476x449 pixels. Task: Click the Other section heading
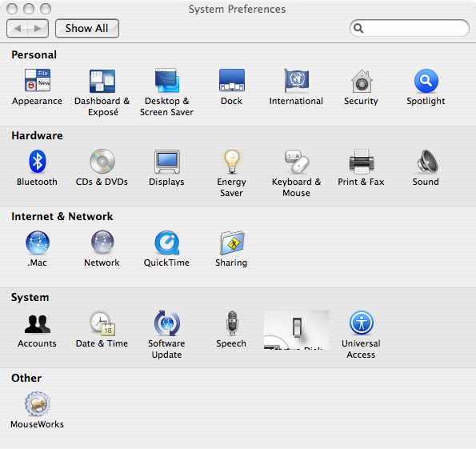(x=26, y=378)
